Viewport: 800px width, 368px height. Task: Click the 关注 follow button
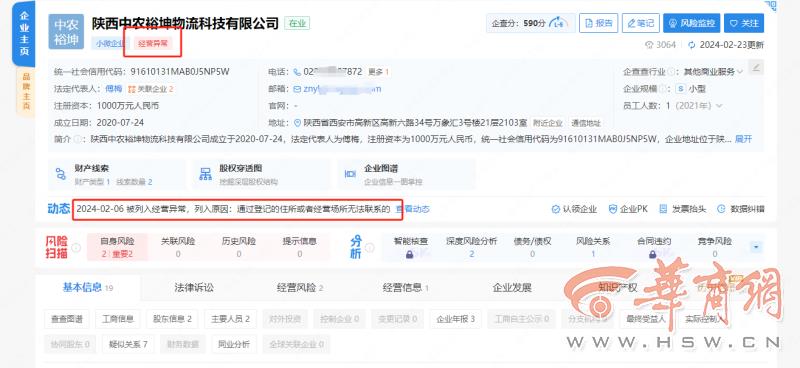point(744,23)
